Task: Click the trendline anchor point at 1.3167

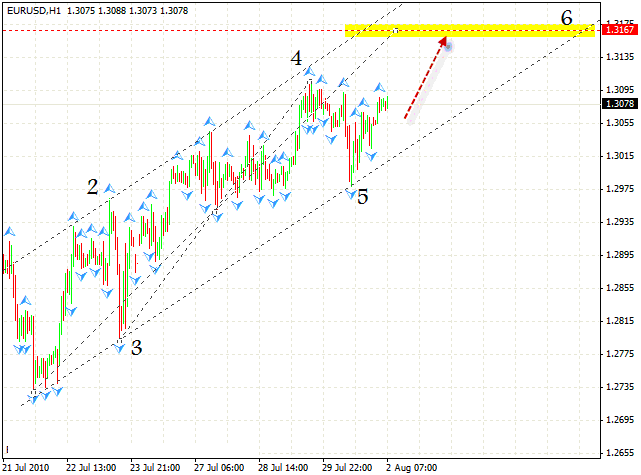Action: click(396, 30)
